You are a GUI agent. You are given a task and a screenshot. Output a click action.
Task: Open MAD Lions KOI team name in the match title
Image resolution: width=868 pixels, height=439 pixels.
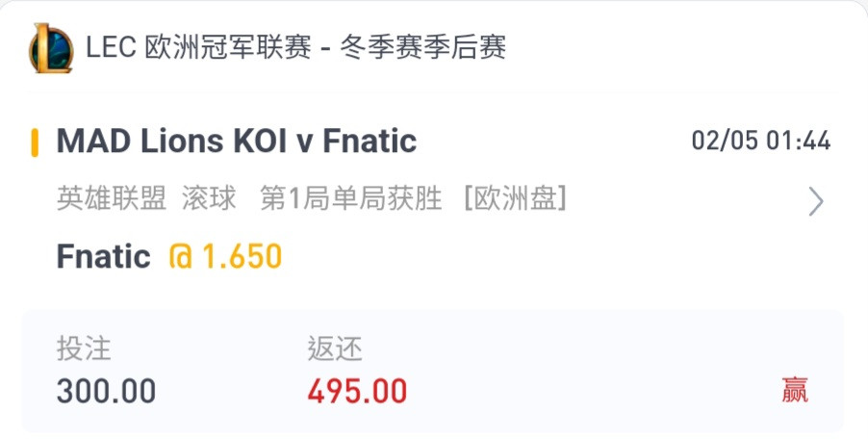tap(172, 142)
